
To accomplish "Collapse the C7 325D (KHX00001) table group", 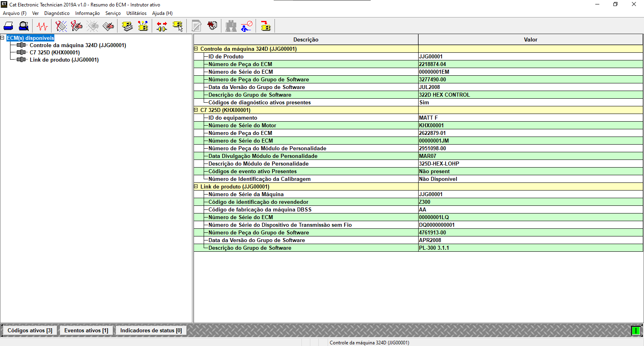I will click(196, 110).
